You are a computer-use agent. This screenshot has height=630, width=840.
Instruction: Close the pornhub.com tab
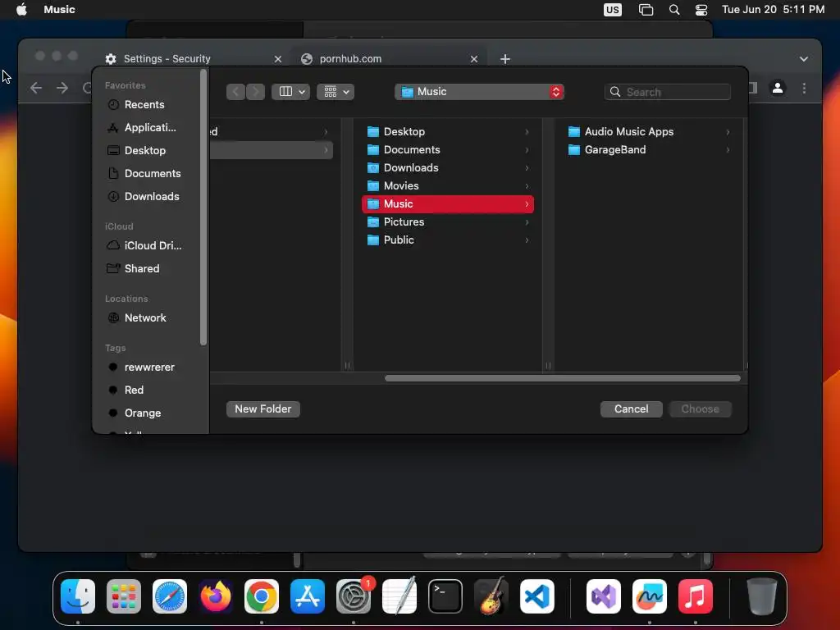pos(473,59)
